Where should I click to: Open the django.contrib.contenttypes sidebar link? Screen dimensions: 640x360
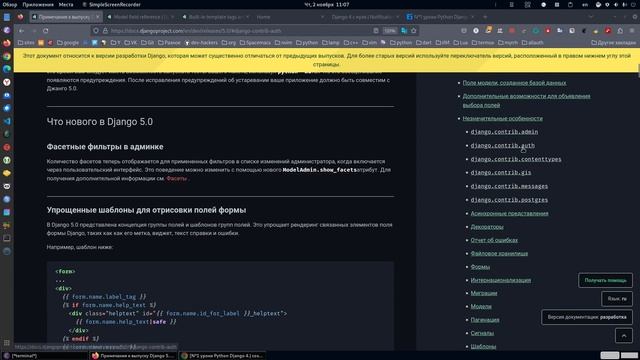pyautogui.click(x=516, y=159)
